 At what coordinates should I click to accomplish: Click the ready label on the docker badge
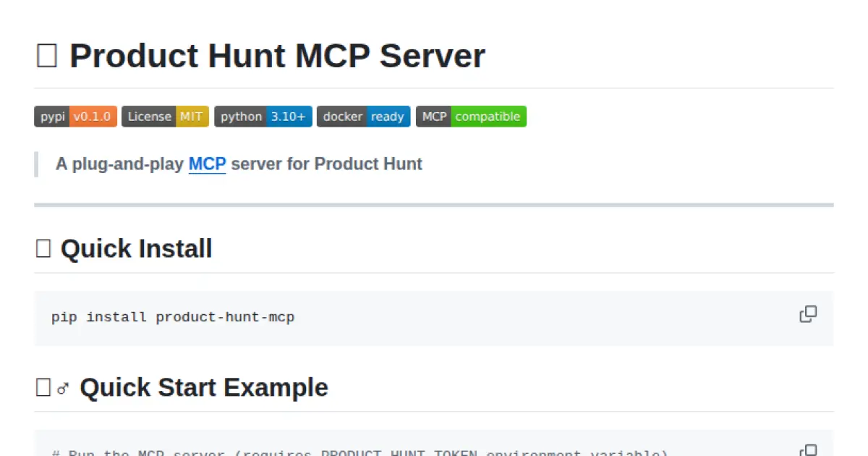[388, 117]
